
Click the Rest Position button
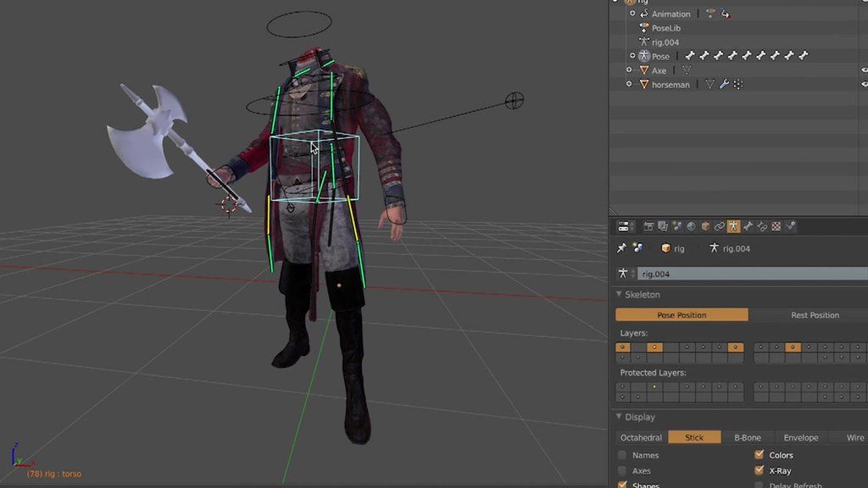(x=814, y=315)
